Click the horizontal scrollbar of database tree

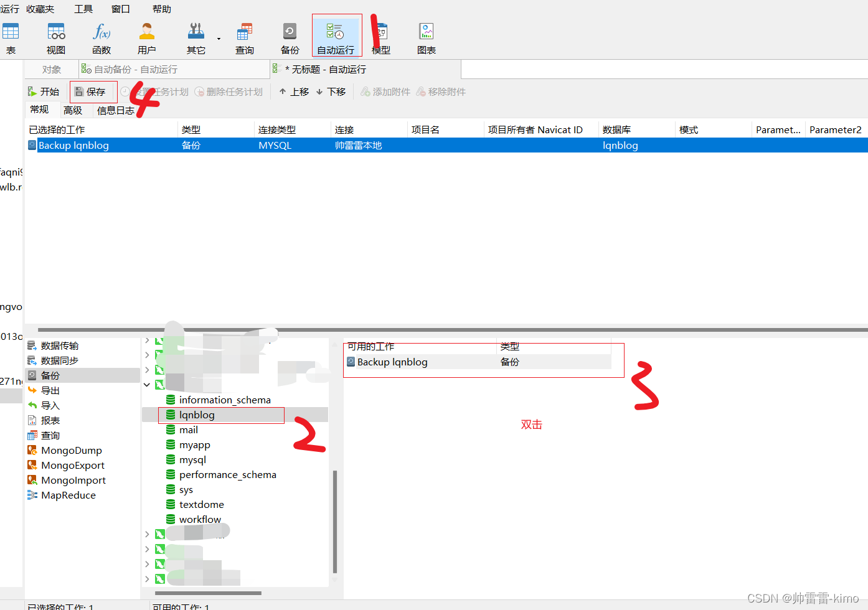[x=208, y=593]
